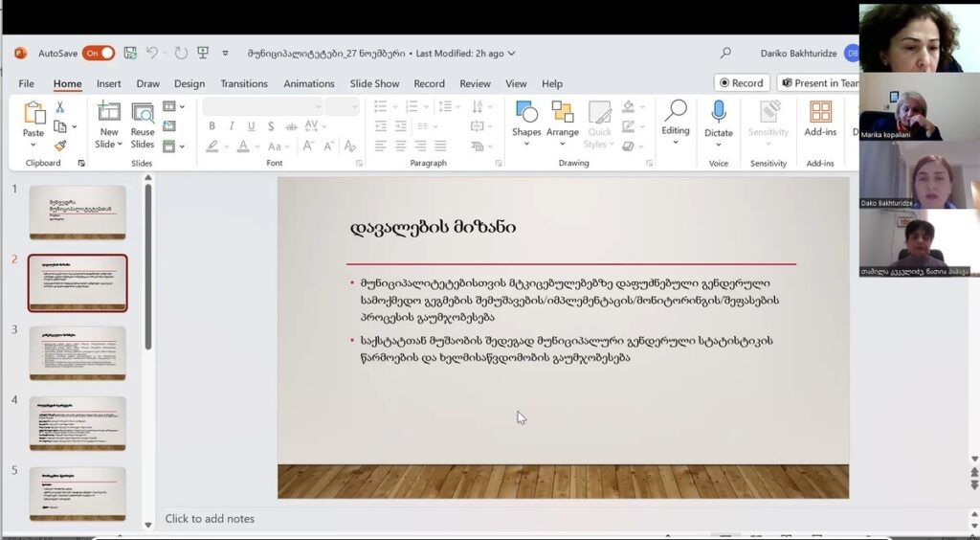The width and height of the screenshot is (980, 540).
Task: Open the Transitions tab
Action: tap(244, 83)
